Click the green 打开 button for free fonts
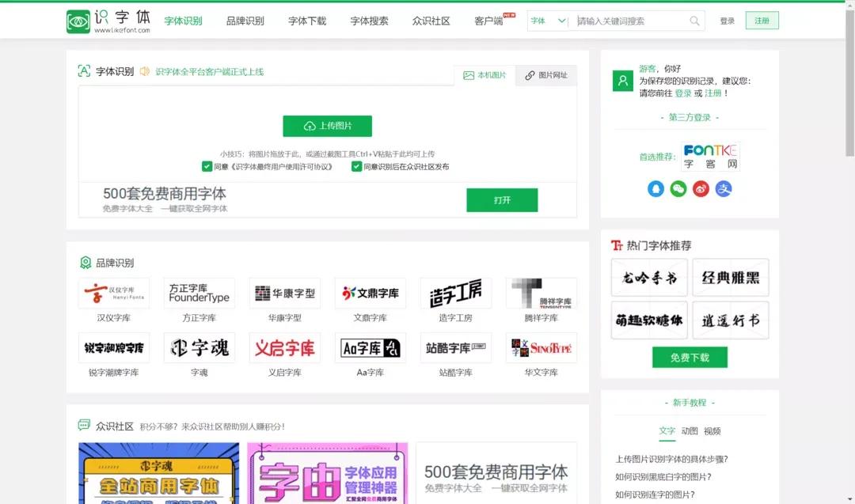The height and width of the screenshot is (504, 855). (502, 200)
